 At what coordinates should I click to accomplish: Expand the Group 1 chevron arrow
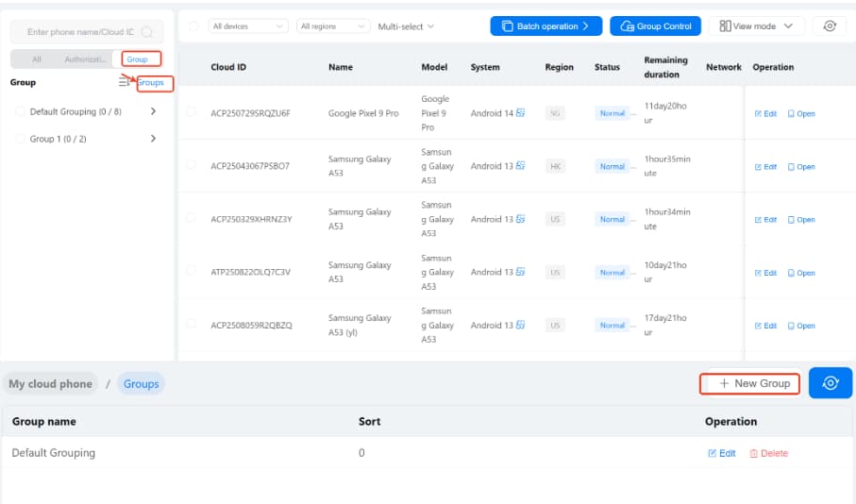tap(153, 139)
